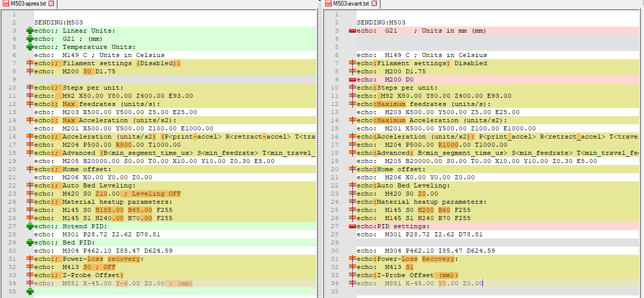This screenshot has height=298, width=644.
Task: Click the unsaved file icon on M503-apres.txt tab
Action: coord(6,4)
